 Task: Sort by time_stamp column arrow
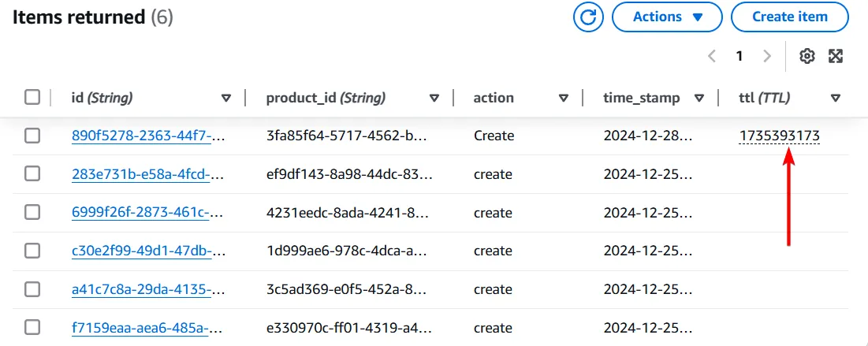698,99
